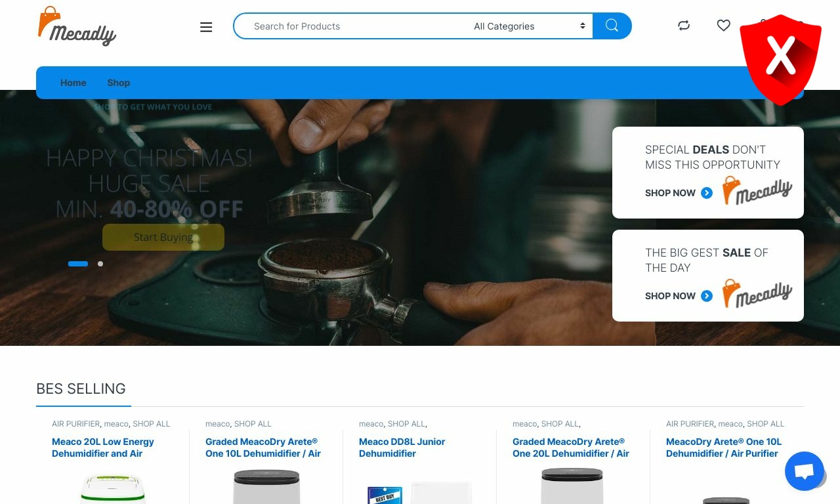Go to Home in navigation bar
840x504 pixels.
point(73,83)
